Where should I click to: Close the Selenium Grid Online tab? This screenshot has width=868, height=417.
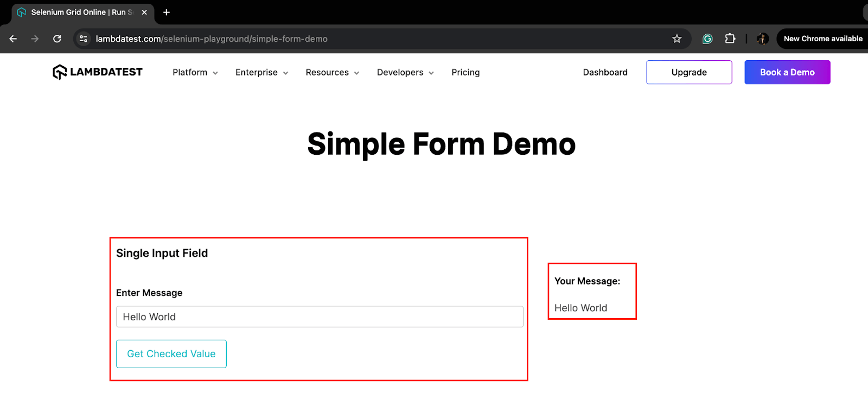click(x=144, y=12)
